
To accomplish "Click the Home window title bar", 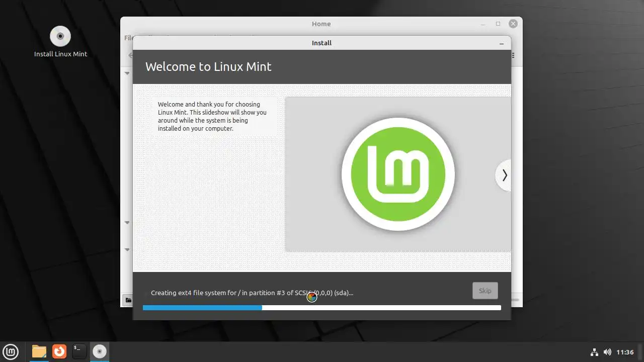I will tap(321, 24).
